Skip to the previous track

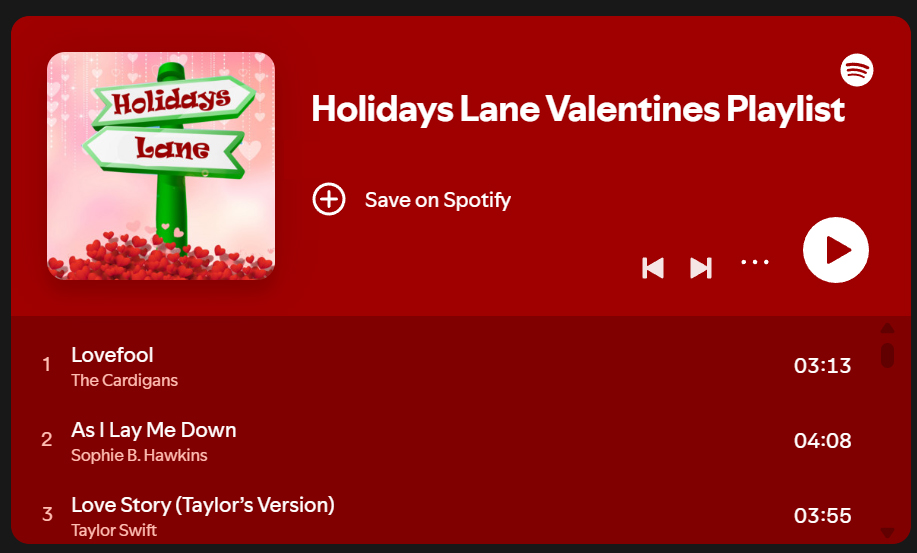coord(653,267)
